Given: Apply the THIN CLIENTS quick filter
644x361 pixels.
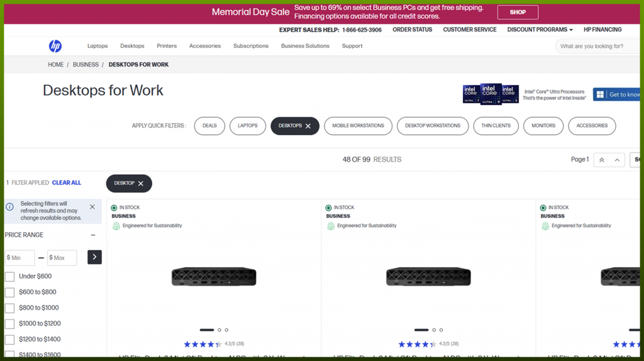Looking at the screenshot, I should (x=496, y=126).
